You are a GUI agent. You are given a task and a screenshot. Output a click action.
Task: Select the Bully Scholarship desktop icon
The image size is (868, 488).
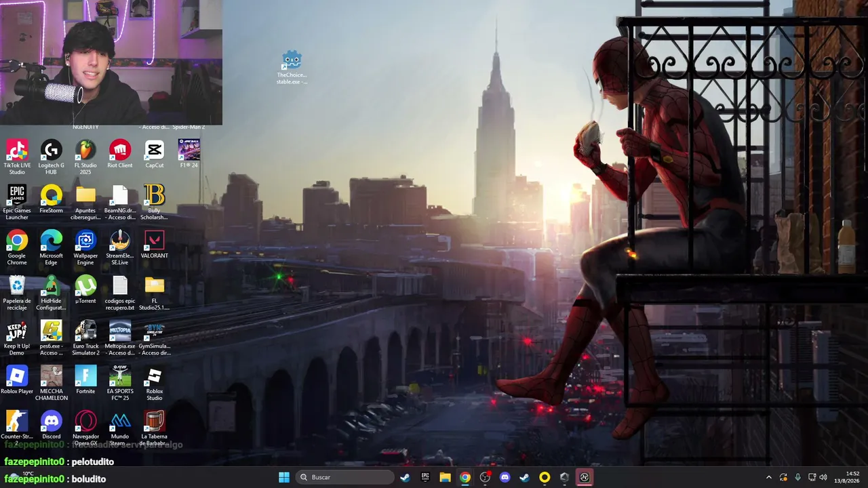tap(155, 202)
